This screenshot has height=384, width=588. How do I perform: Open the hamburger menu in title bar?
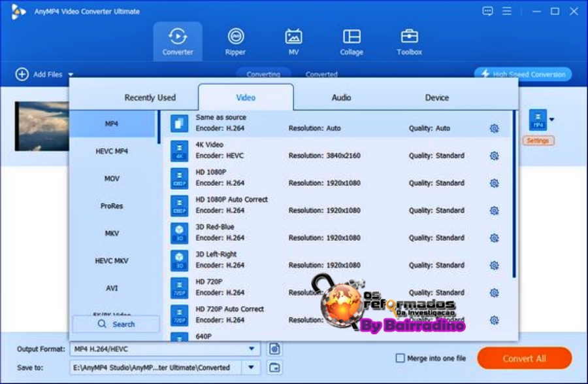click(x=506, y=11)
